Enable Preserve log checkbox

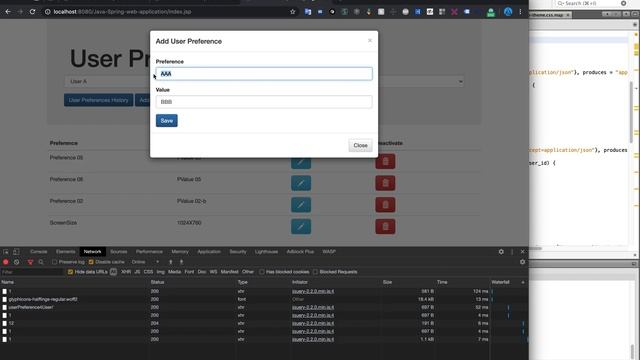tap(54, 262)
